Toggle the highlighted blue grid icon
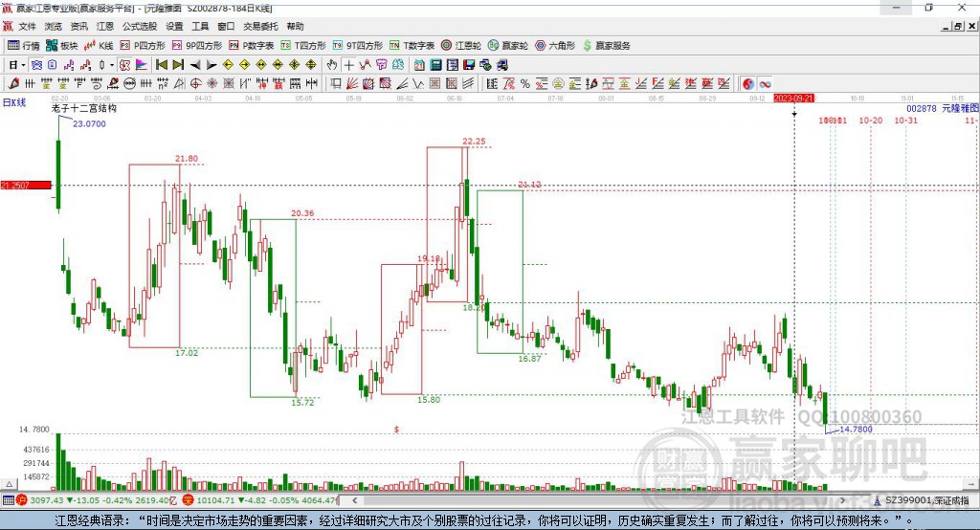Screen dimensions: 980x530 [x=37, y=65]
